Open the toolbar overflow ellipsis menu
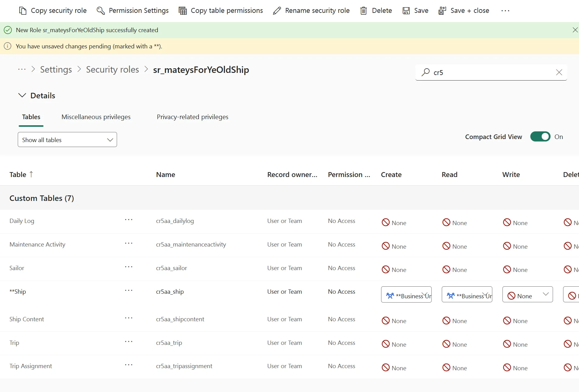Screen dimensions: 579x392 [x=505, y=11]
